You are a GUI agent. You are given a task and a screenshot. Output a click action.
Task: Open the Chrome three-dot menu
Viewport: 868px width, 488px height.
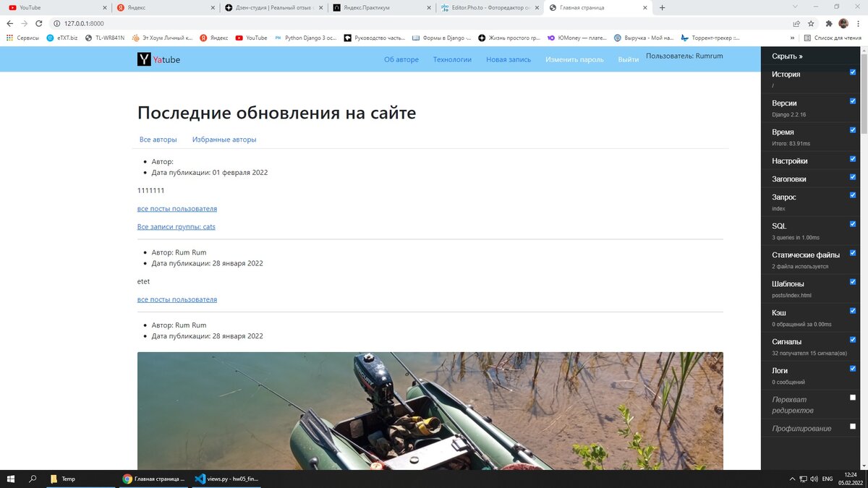click(x=857, y=22)
